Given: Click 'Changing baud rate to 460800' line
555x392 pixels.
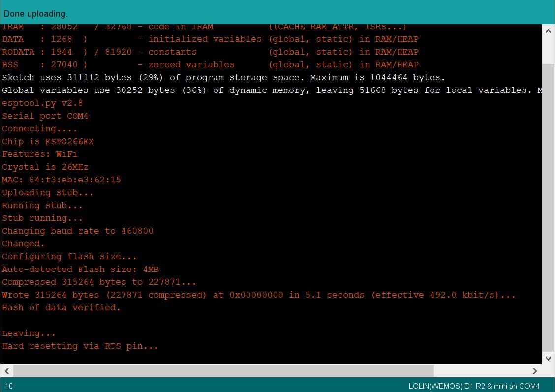Looking at the screenshot, I should [x=77, y=231].
